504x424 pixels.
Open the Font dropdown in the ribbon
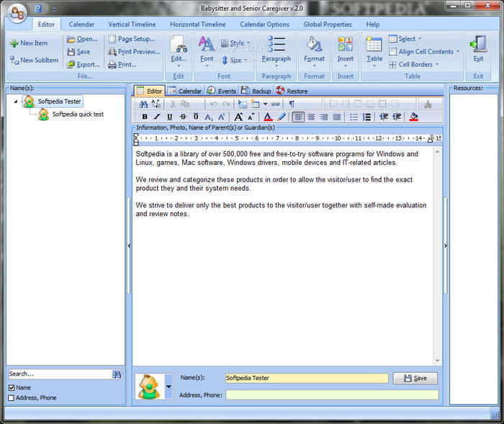pos(207,51)
